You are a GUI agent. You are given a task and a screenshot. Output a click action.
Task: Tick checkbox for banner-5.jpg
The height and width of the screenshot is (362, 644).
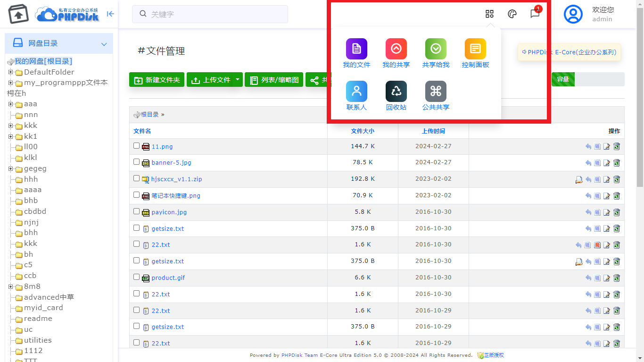coord(137,162)
